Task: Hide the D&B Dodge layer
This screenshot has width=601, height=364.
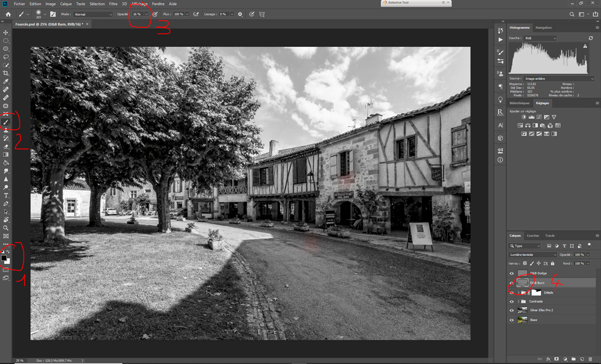Action: click(x=511, y=273)
